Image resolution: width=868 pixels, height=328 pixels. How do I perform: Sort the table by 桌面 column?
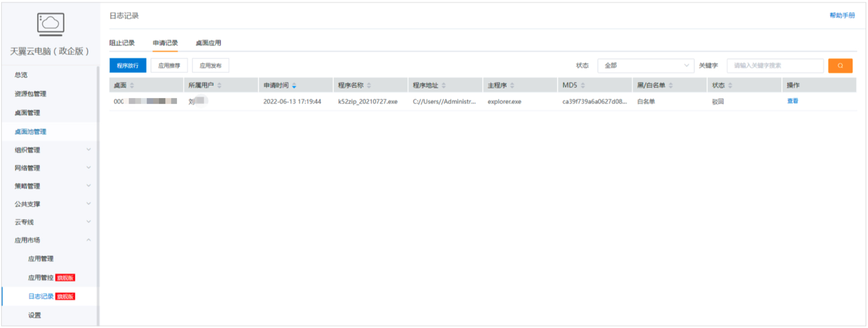tap(132, 85)
